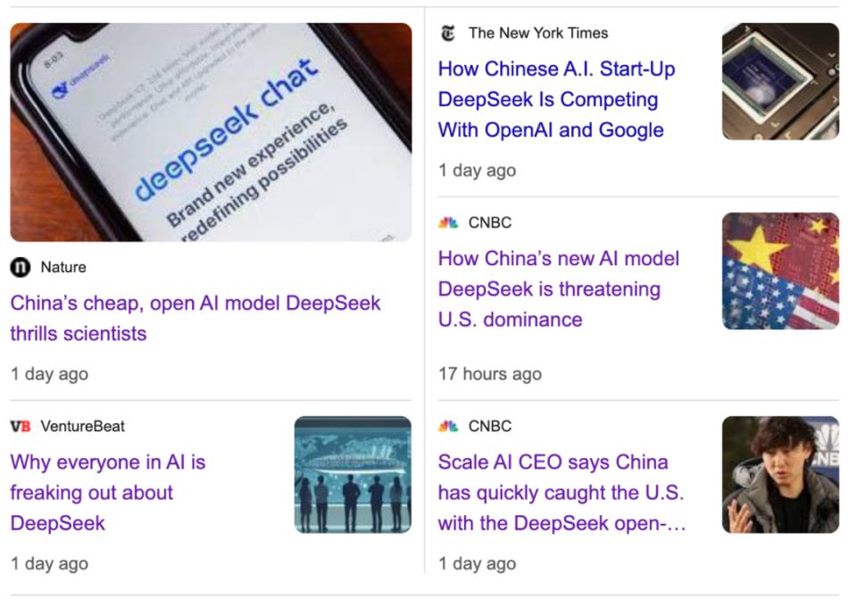This screenshot has height=616, width=857.
Task: Click the "17 hours ago" timestamp
Action: tap(490, 374)
